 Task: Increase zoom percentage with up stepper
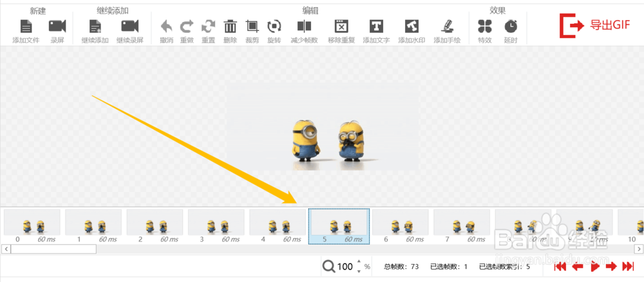tap(359, 262)
